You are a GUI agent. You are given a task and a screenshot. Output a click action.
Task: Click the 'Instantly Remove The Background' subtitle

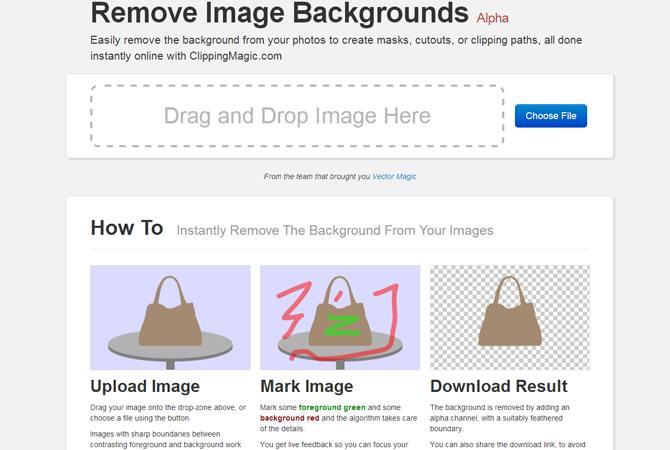pyautogui.click(x=335, y=230)
